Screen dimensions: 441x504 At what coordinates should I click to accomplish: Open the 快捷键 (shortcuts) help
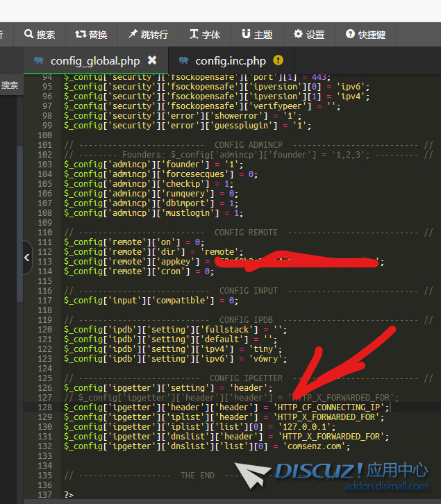(x=365, y=34)
